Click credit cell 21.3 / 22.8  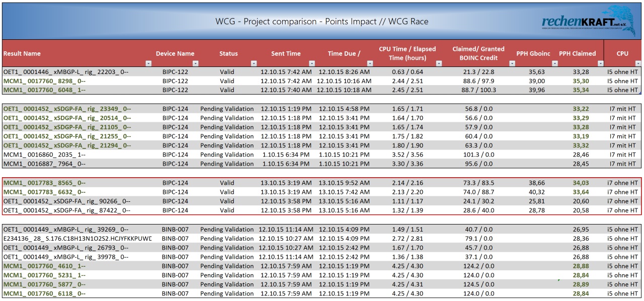478,72
